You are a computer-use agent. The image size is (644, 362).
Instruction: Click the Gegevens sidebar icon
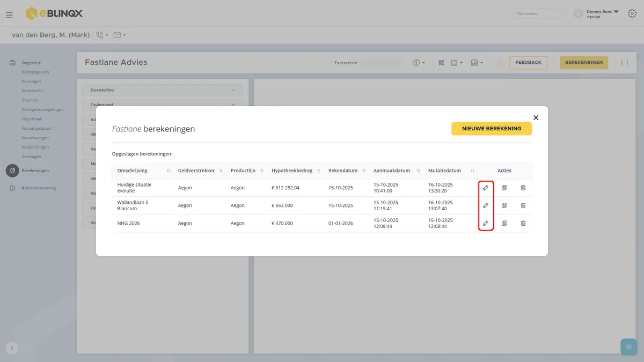tap(12, 63)
